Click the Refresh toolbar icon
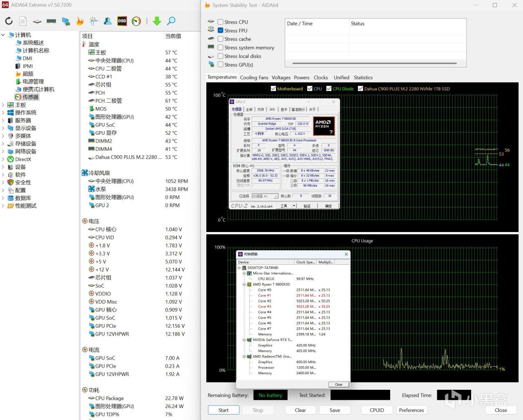This screenshot has height=420, width=523. click(x=9, y=21)
